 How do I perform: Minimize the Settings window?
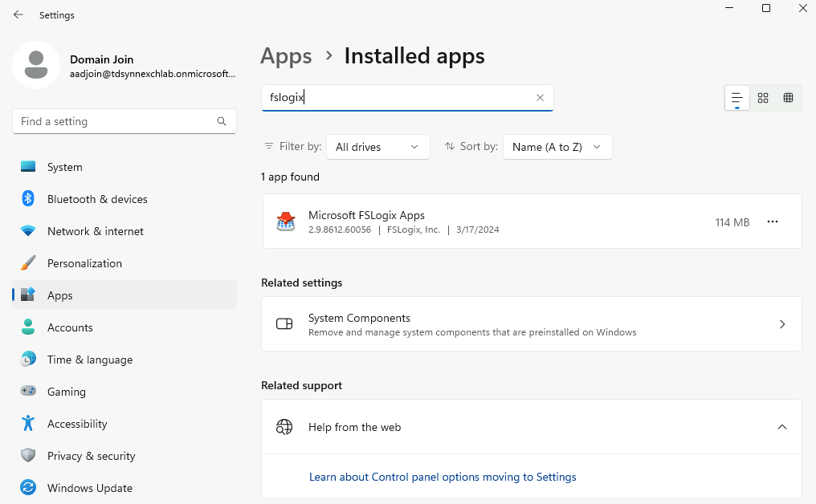(729, 8)
